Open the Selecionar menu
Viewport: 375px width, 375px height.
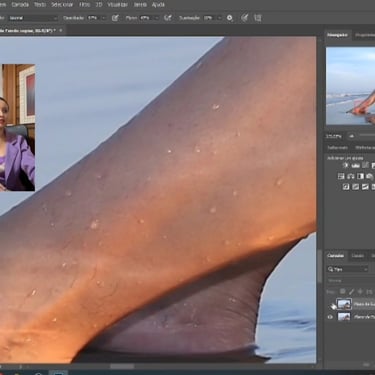pyautogui.click(x=62, y=5)
